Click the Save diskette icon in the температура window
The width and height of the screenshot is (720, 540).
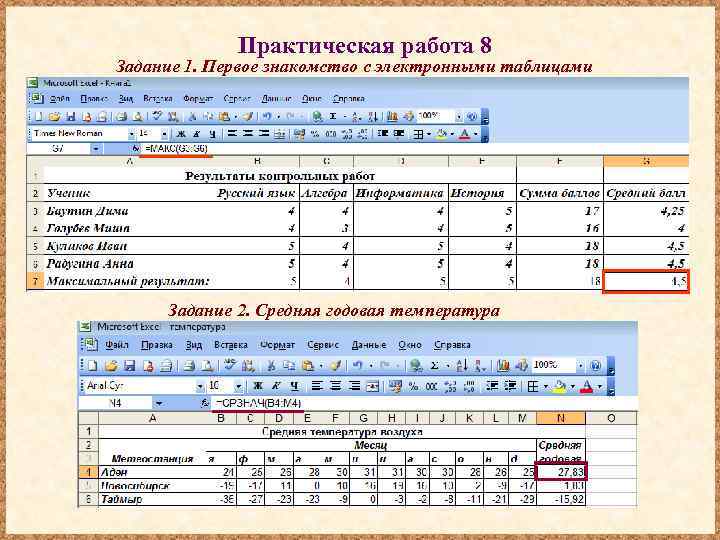[130, 366]
